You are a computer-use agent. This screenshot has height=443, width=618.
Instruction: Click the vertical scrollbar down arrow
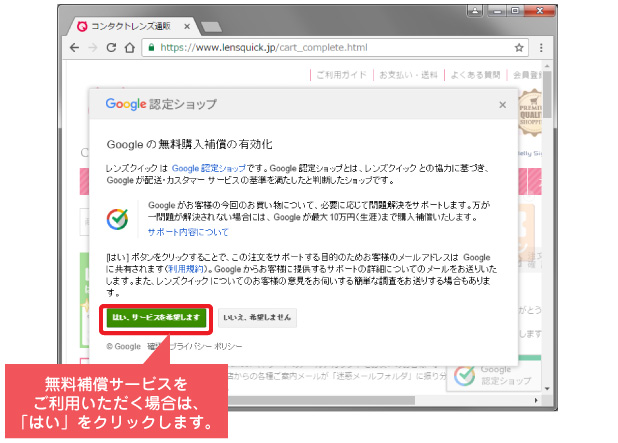click(547, 389)
